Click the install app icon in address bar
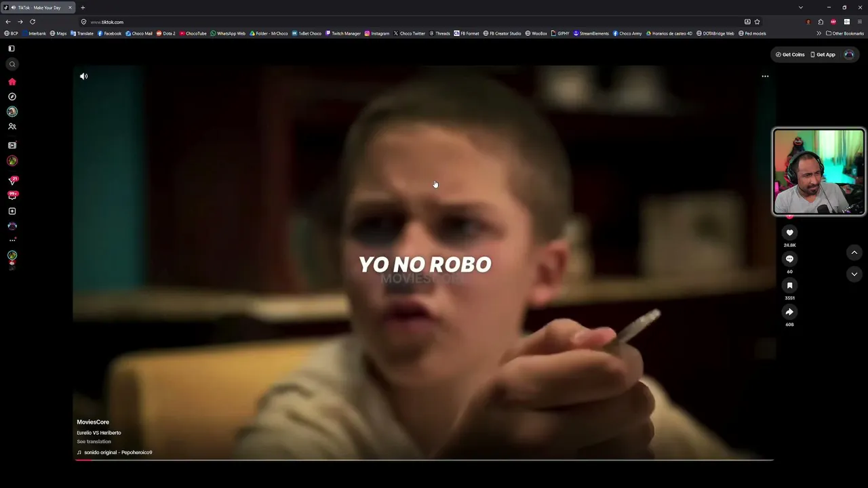Viewport: 868px width, 488px height. (747, 22)
